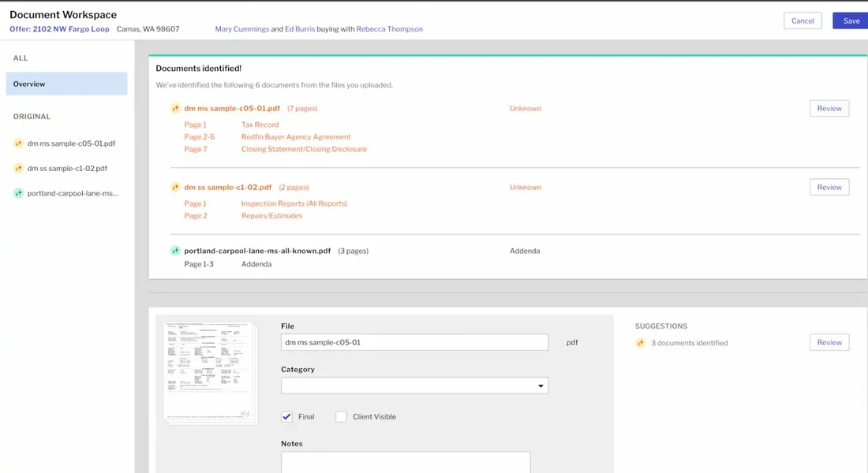Open dm ss sample-c1-02.pdf in Original list
The image size is (868, 473).
coord(67,168)
